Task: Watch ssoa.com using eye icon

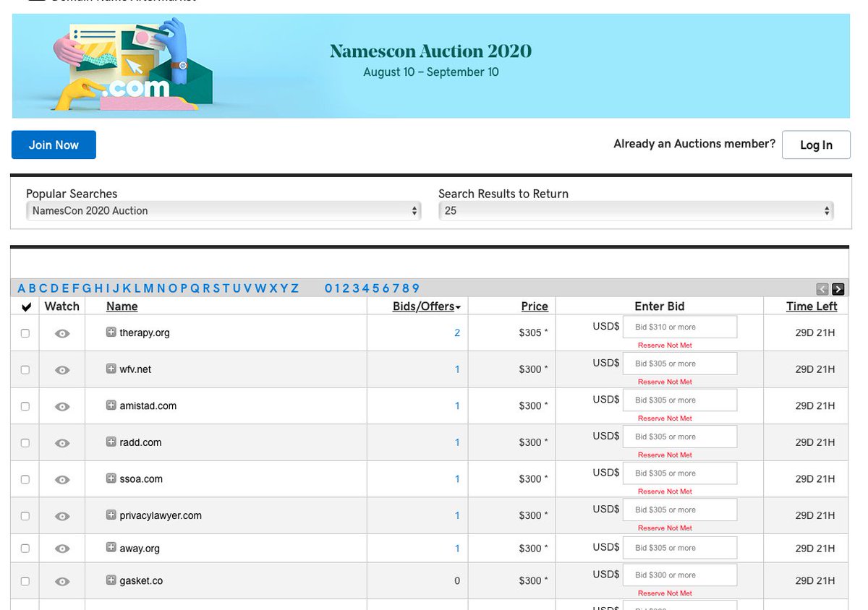Action: pyautogui.click(x=62, y=479)
